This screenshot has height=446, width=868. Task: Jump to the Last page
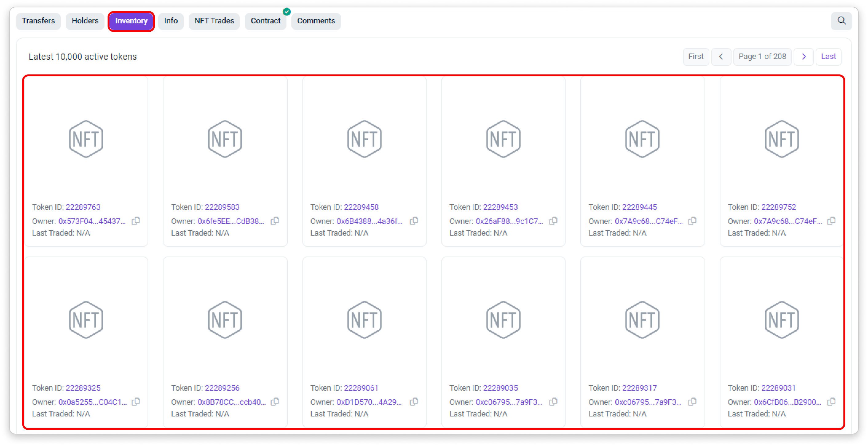[x=828, y=57]
